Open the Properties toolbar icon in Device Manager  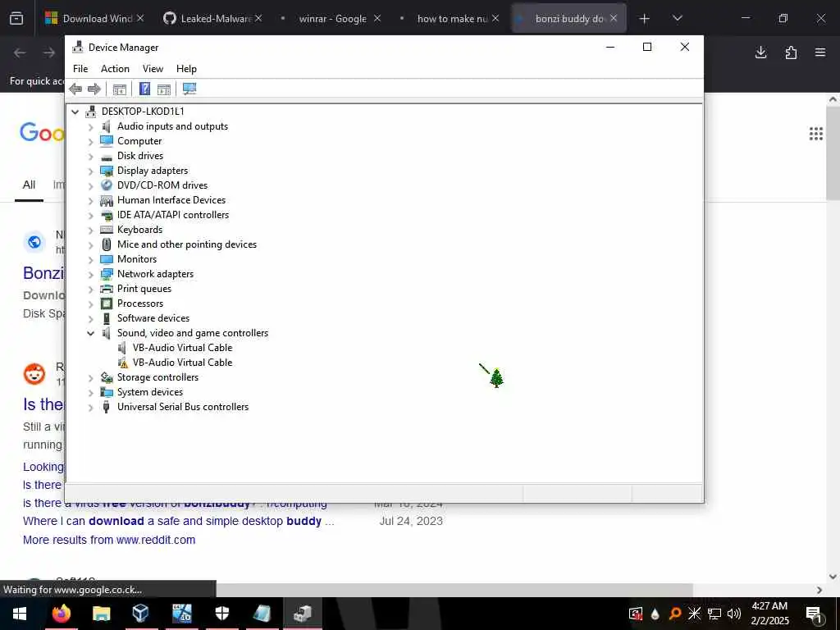120,89
